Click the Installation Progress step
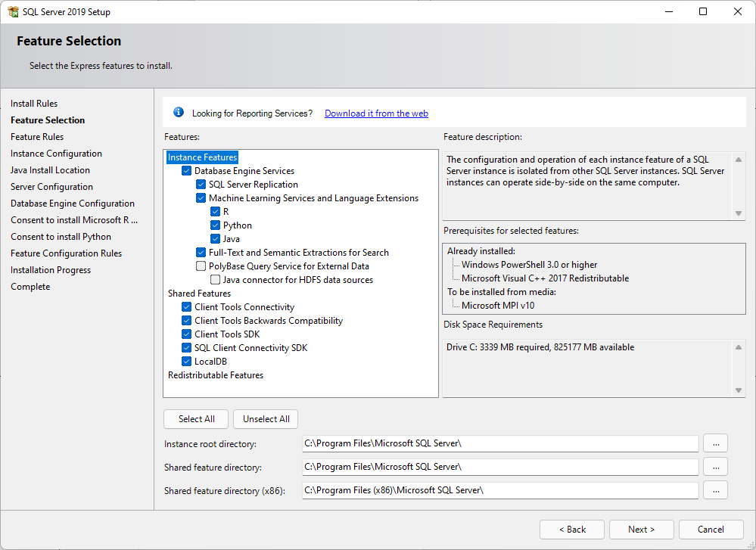756x550 pixels. pos(51,270)
